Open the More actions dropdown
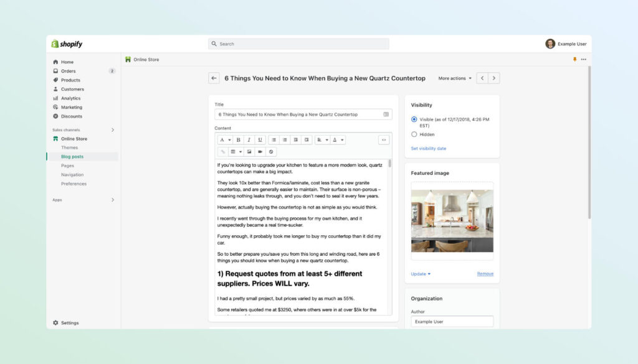638x364 pixels. [x=454, y=78]
